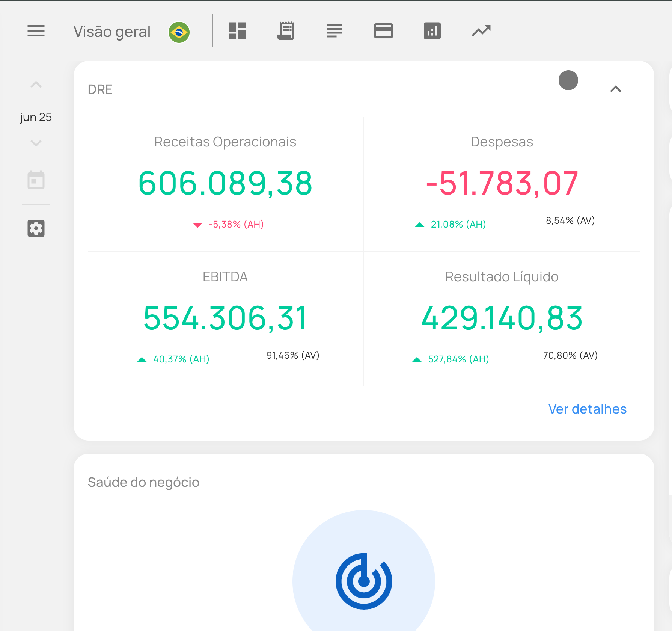Open the credit card icon
Image resolution: width=672 pixels, height=631 pixels.
tap(383, 31)
